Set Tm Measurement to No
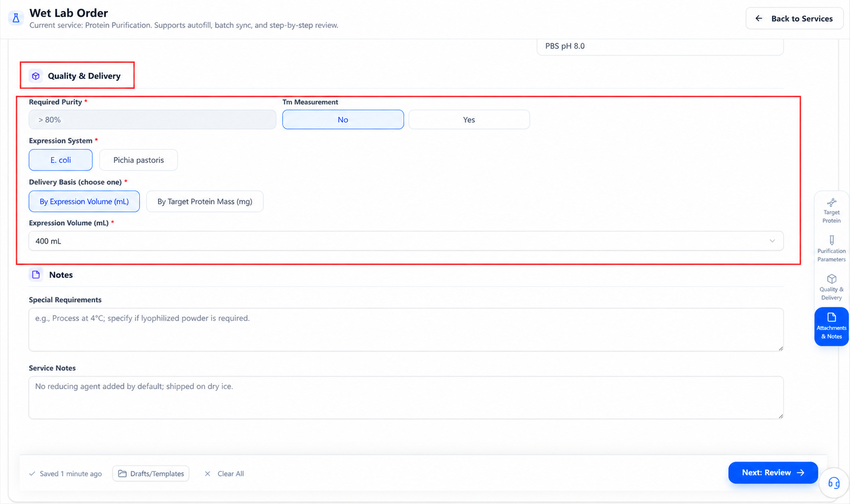Screen dimensions: 850x504 (343, 119)
